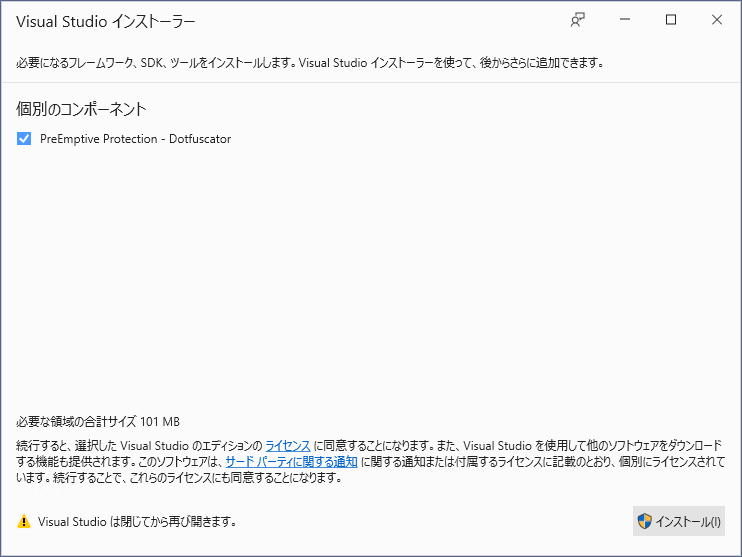Click the Visual Studio は閉じてから再び開きます warning text
The height and width of the screenshot is (557, 742).
[137, 522]
